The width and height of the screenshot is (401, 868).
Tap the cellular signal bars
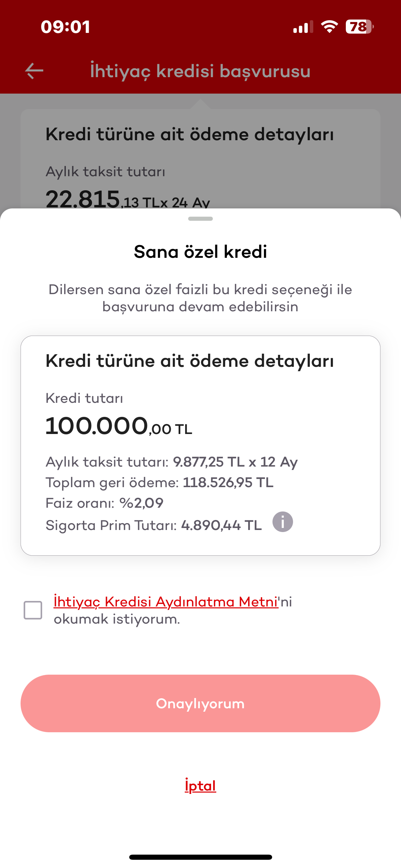pos(303,27)
